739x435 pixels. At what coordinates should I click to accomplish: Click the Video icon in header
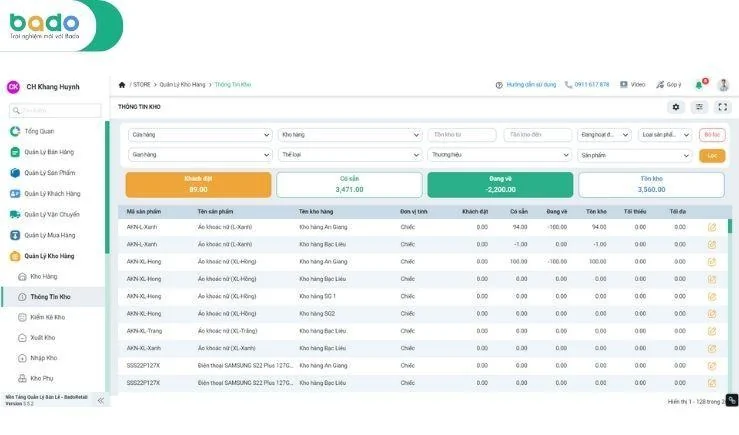click(624, 84)
